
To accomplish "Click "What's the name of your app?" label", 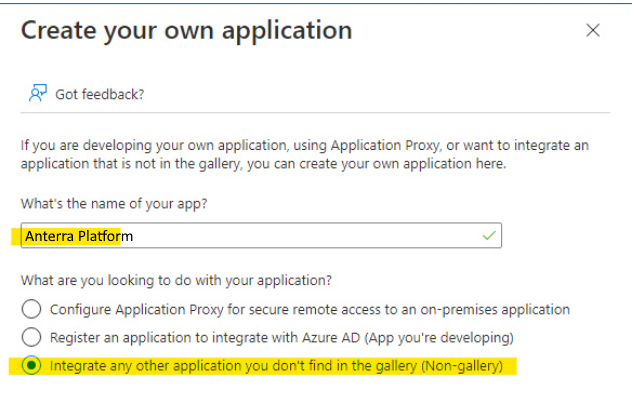I will [114, 203].
